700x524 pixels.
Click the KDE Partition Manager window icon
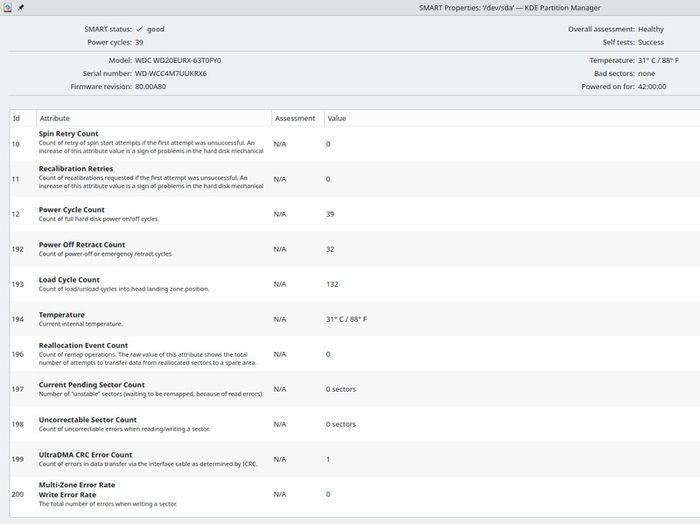tap(8, 7)
